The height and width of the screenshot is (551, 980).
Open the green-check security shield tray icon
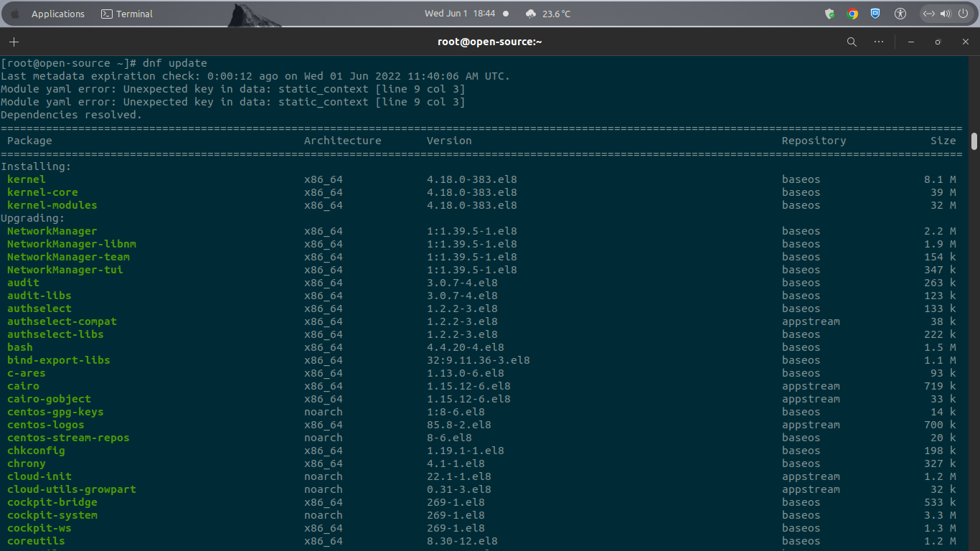click(x=830, y=14)
